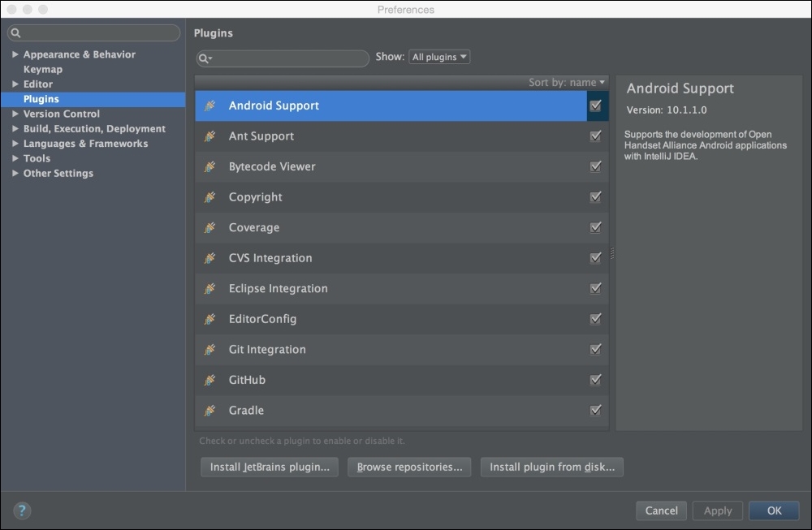Select the Gradle plugin row

[x=402, y=411]
